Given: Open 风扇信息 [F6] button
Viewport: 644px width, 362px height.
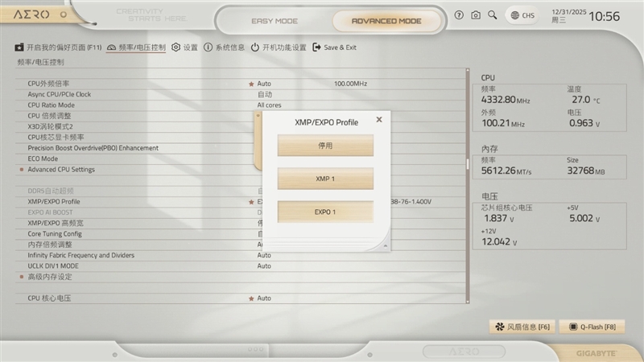Looking at the screenshot, I should (522, 327).
